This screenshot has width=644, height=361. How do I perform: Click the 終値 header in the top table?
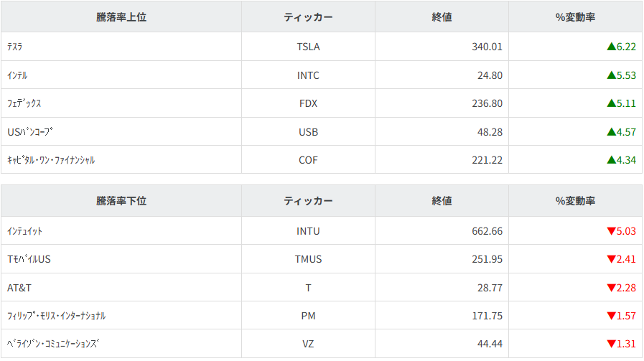(442, 17)
